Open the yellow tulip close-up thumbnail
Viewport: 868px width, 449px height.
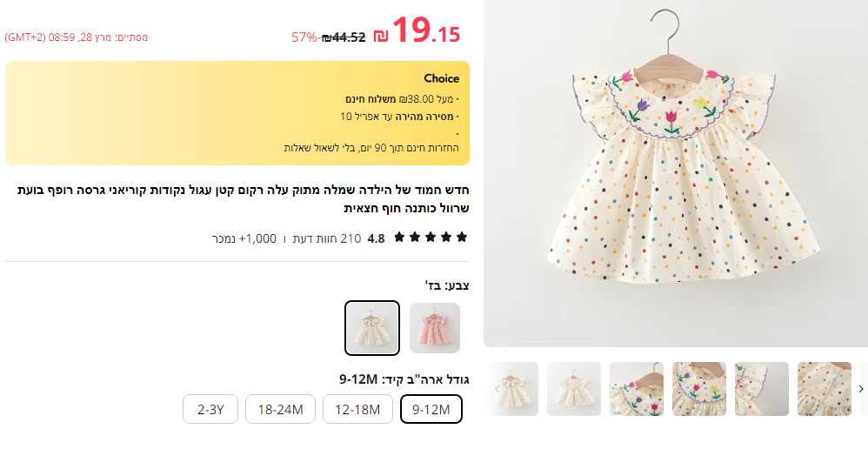[699, 389]
